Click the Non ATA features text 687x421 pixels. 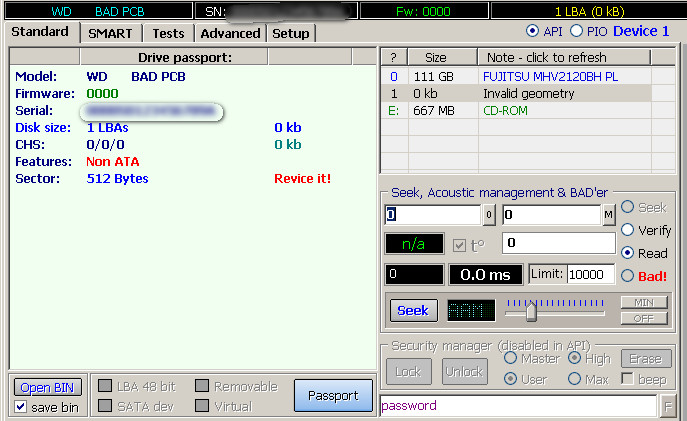point(113,162)
